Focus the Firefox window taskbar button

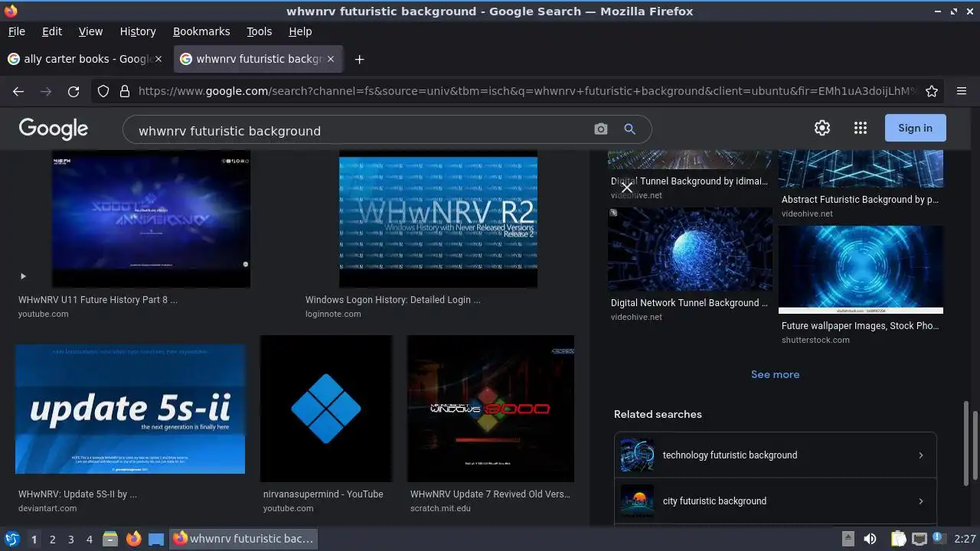pyautogui.click(x=243, y=539)
